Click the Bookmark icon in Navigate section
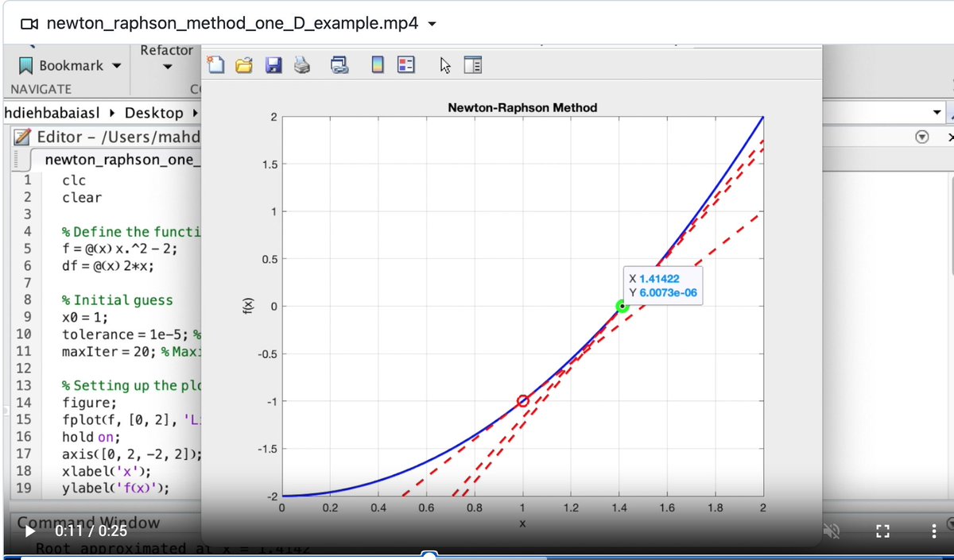This screenshot has height=560, width=954. (26, 66)
